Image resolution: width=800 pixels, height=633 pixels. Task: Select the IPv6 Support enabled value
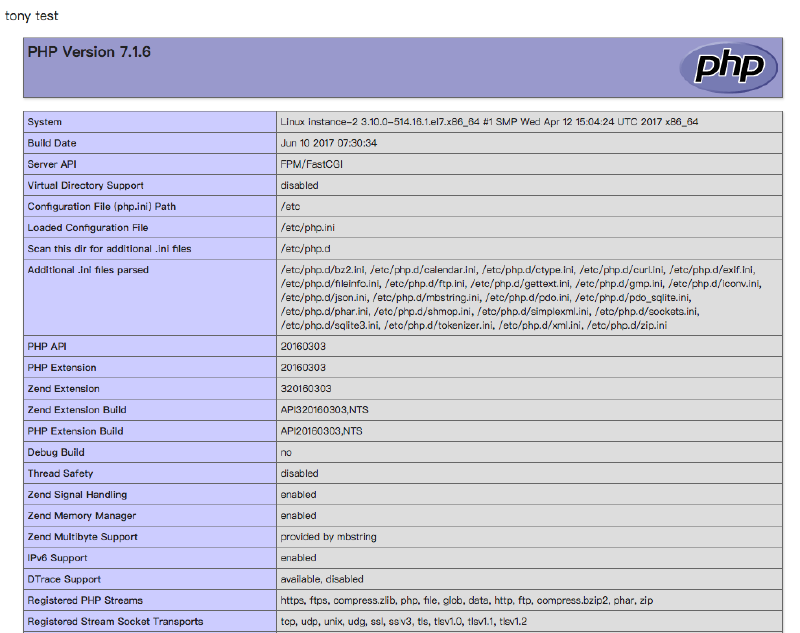(x=300, y=558)
